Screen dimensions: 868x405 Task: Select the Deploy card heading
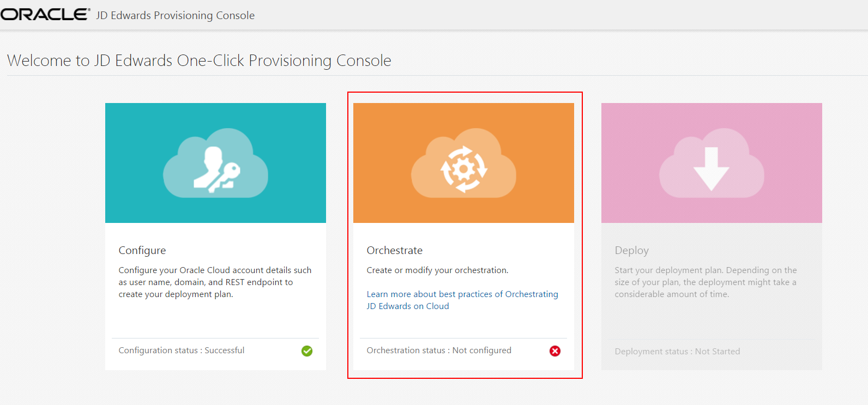632,250
